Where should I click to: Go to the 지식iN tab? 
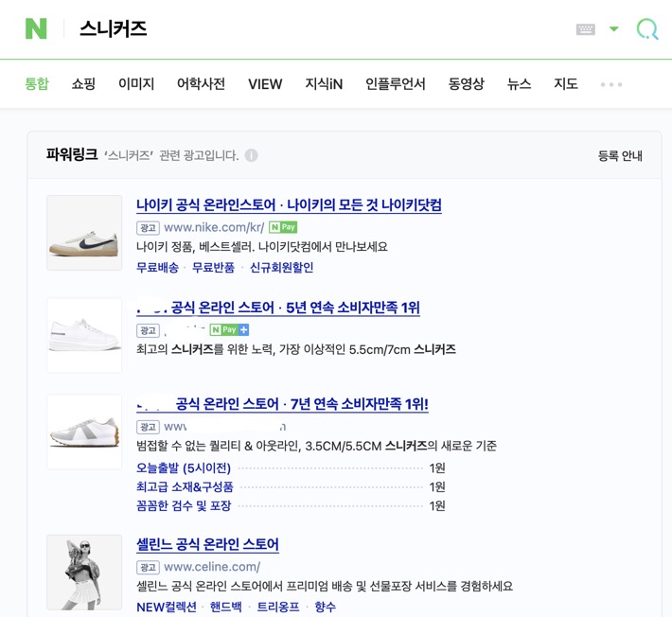[324, 83]
